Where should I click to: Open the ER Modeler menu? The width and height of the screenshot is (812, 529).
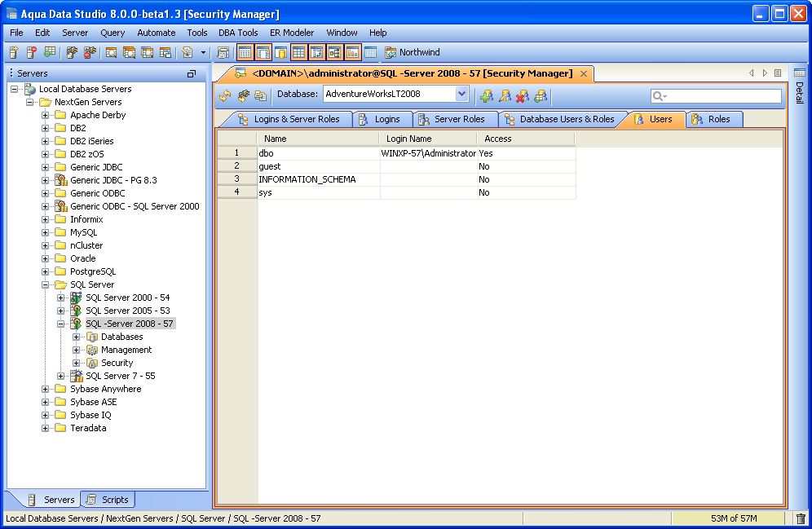(x=292, y=33)
